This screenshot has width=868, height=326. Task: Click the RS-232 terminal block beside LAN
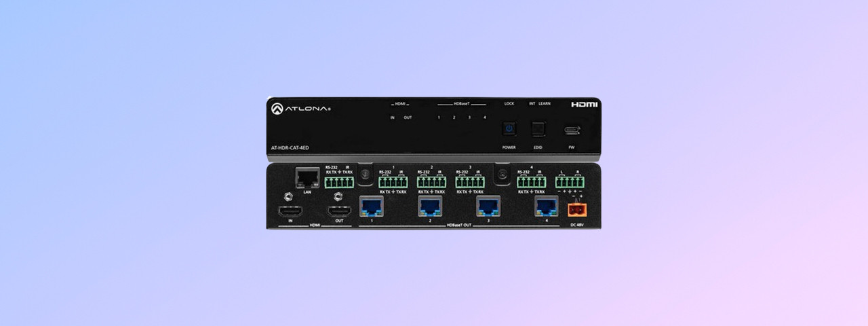coord(339,182)
